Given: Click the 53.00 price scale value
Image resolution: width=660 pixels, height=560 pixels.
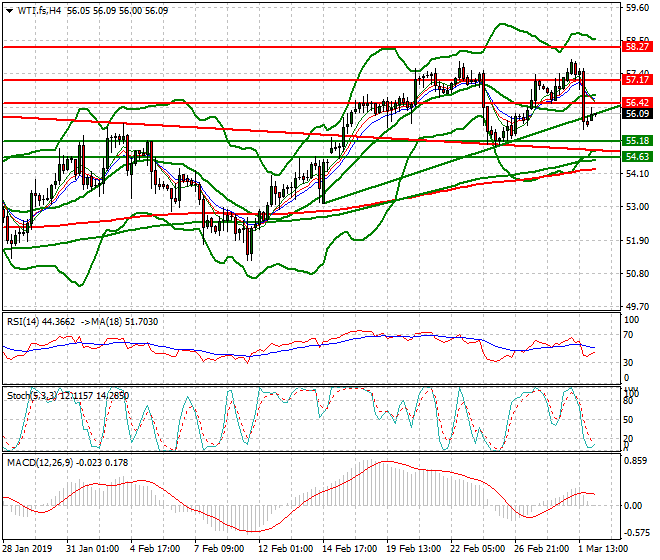Looking at the screenshot, I should pos(637,207).
